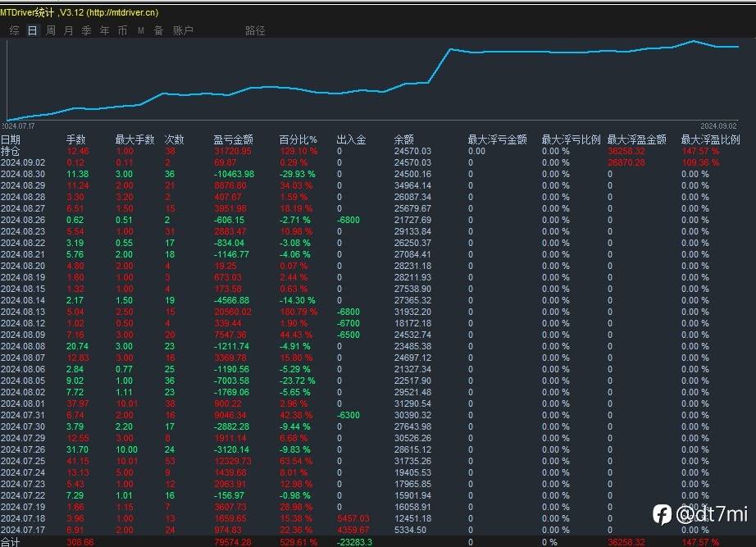Screen dimensions: 756x547
Task: Select the 2024.08.01 date row
Action: (23, 403)
